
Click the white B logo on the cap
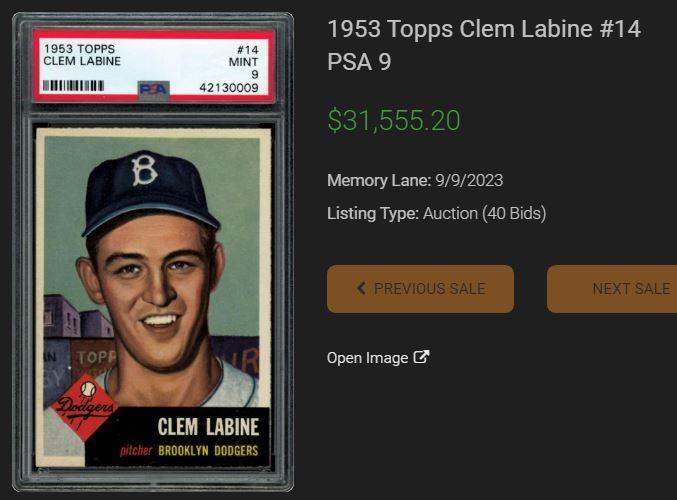[x=145, y=171]
